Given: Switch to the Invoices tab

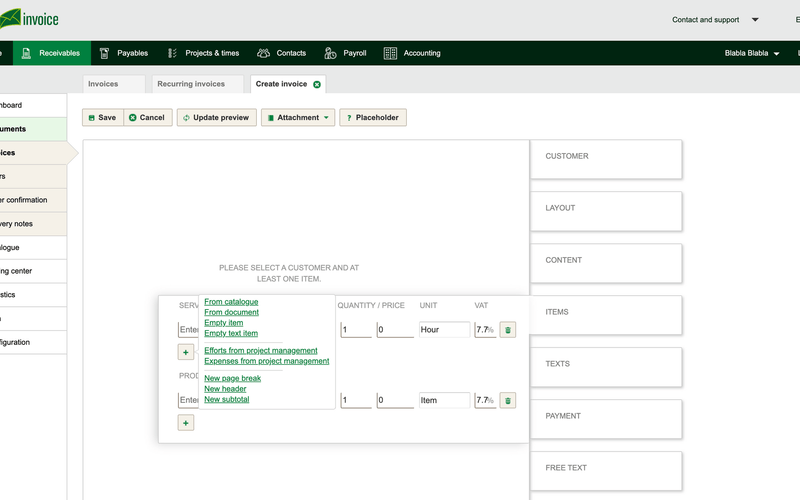Looking at the screenshot, I should pyautogui.click(x=103, y=85).
